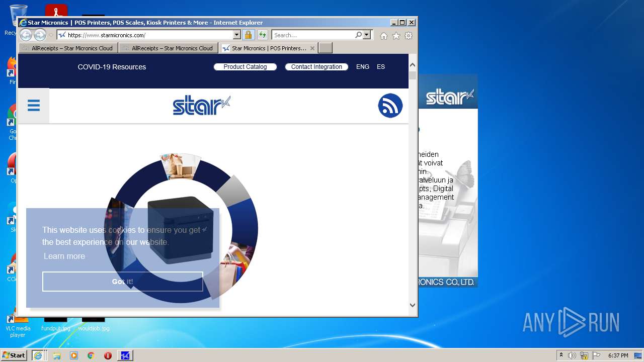Click the Action Center flag tray icon
The width and height of the screenshot is (644, 362).
point(596,355)
